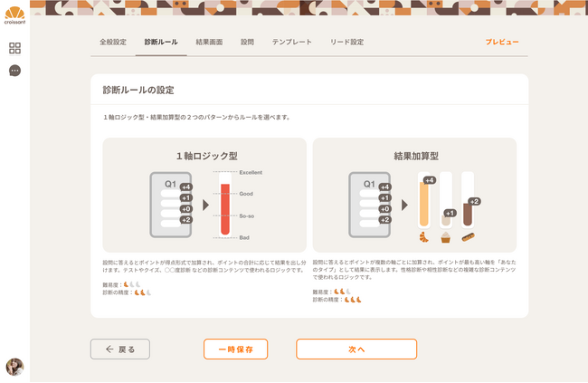Switch to the 全般設定 tab

[x=113, y=42]
